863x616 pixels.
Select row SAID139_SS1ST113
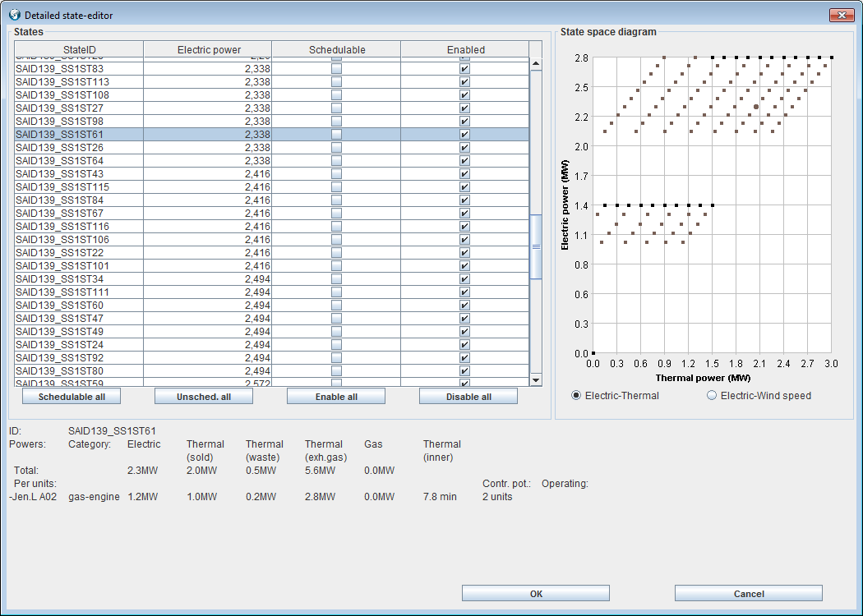272,82
